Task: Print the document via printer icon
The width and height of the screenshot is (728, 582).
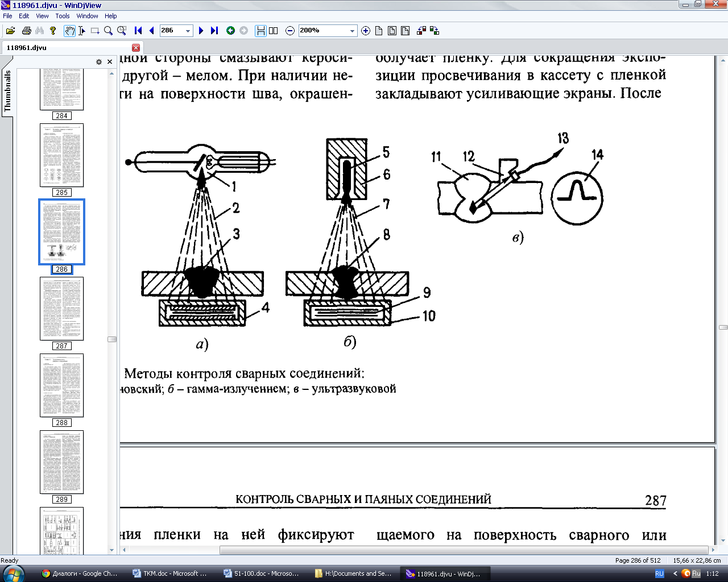Action: point(26,31)
